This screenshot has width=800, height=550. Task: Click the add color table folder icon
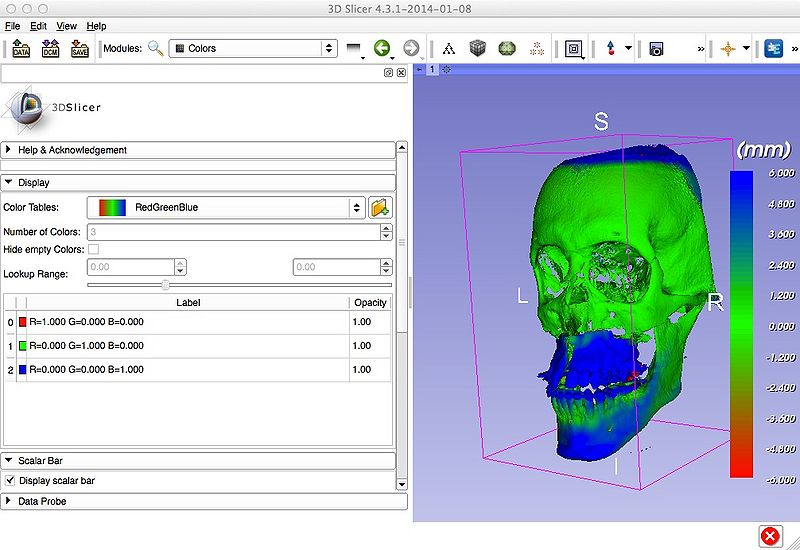380,208
